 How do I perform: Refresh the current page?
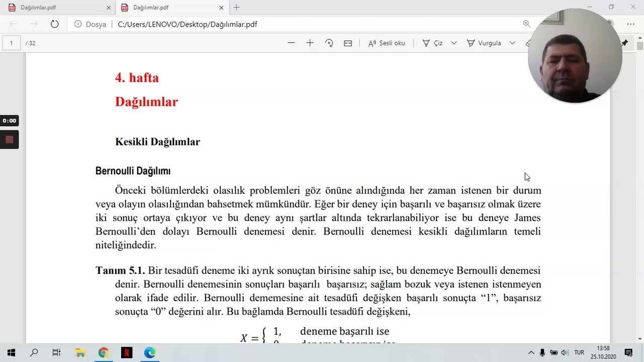[x=54, y=24]
